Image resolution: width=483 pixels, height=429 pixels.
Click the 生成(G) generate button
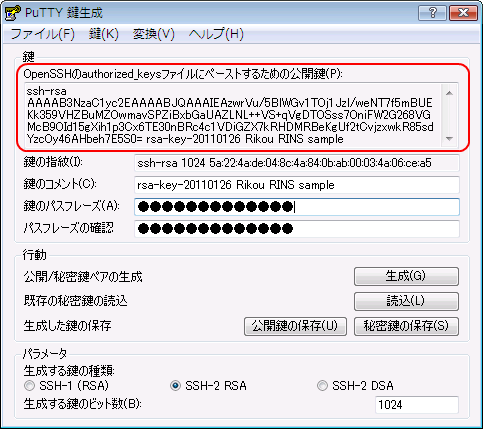click(406, 276)
